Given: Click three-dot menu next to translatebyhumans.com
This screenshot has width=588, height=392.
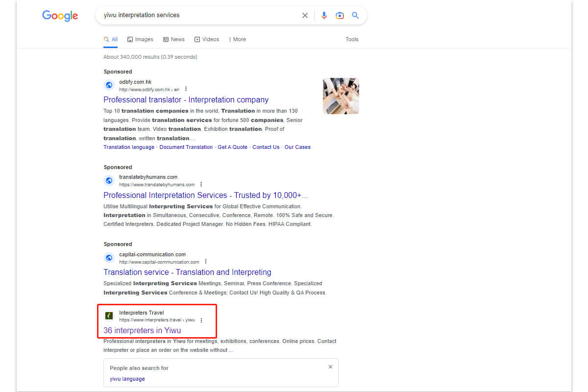Looking at the screenshot, I should pyautogui.click(x=201, y=184).
